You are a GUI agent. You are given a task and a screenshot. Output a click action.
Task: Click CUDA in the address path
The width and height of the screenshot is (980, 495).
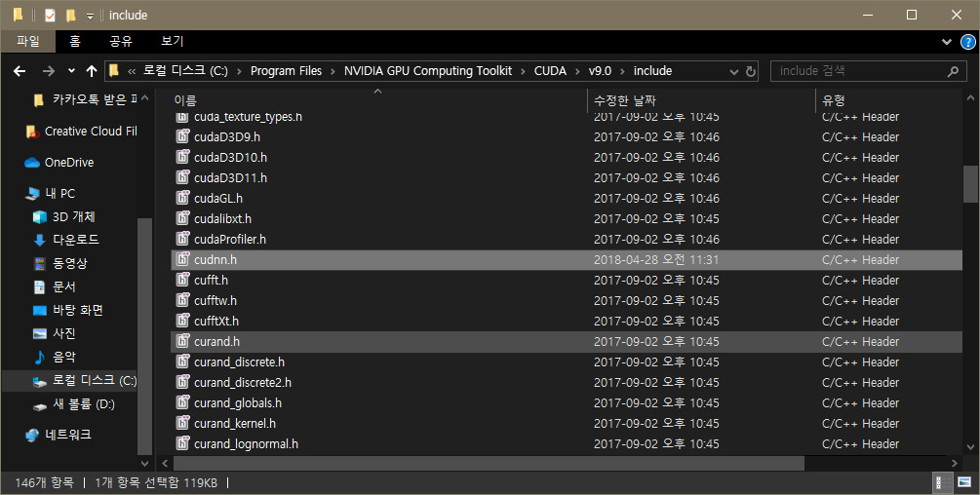(550, 71)
